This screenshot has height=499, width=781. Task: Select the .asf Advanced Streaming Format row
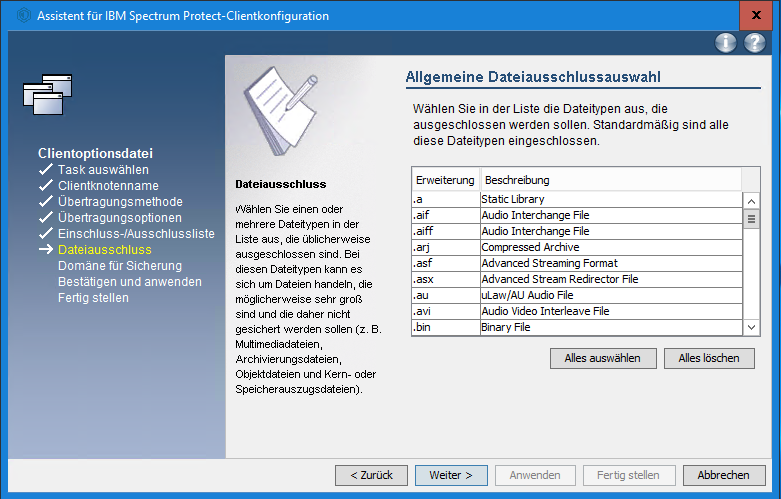tap(576, 263)
